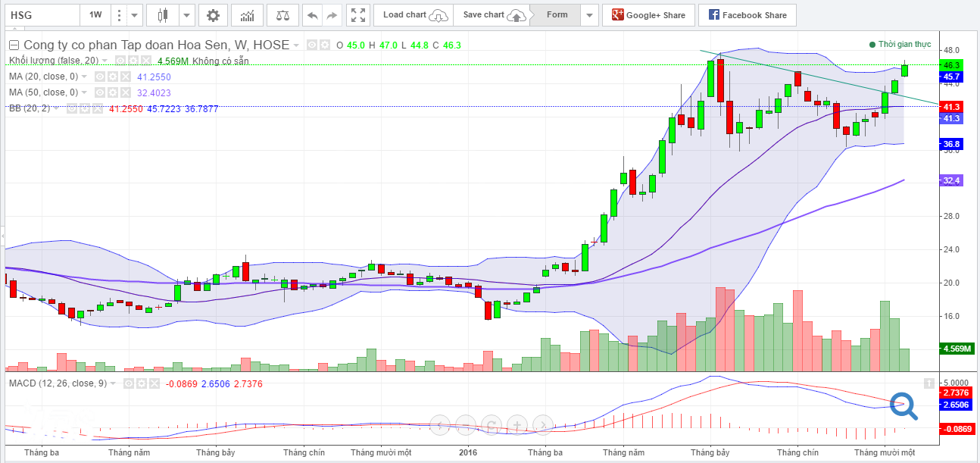
Task: Click into the HSG symbol field
Action: [41, 15]
